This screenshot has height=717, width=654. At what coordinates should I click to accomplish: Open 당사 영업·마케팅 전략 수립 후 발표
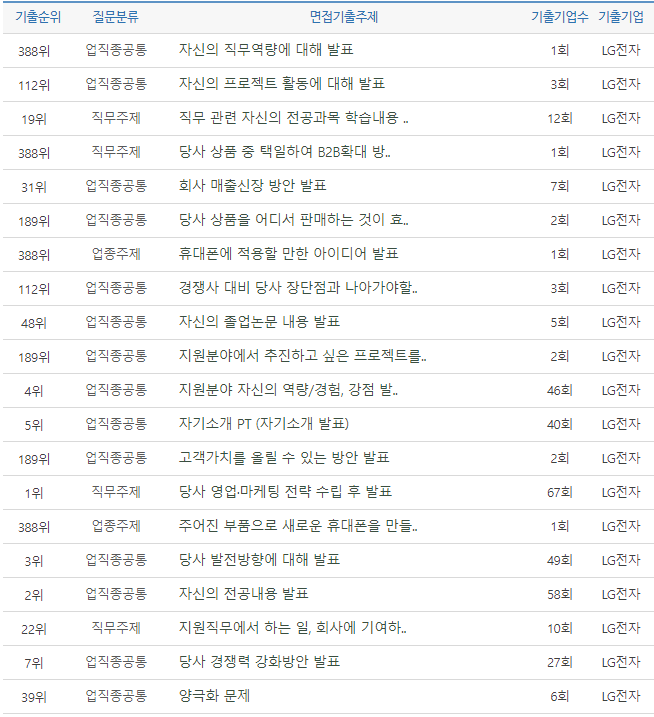point(285,492)
